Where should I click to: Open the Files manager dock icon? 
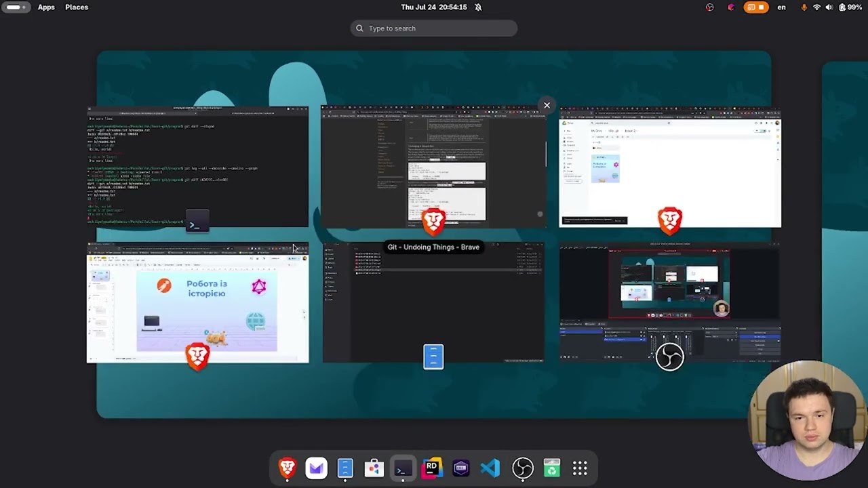pos(345,468)
